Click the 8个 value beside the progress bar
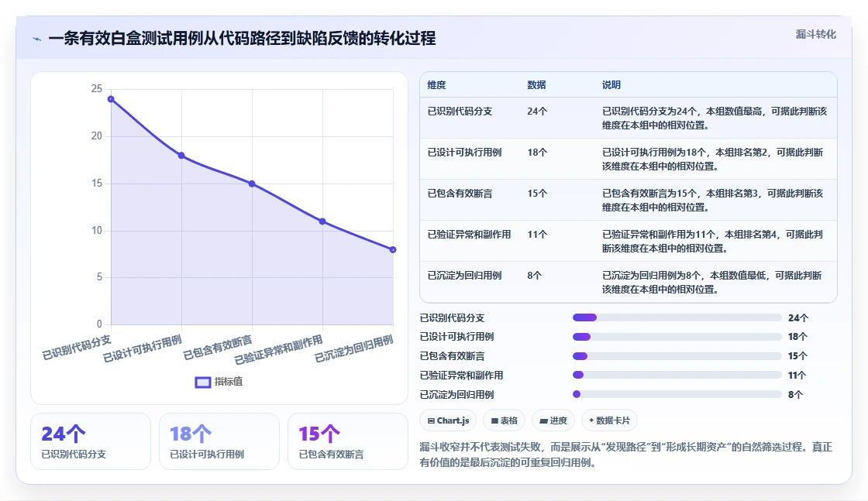 click(795, 395)
